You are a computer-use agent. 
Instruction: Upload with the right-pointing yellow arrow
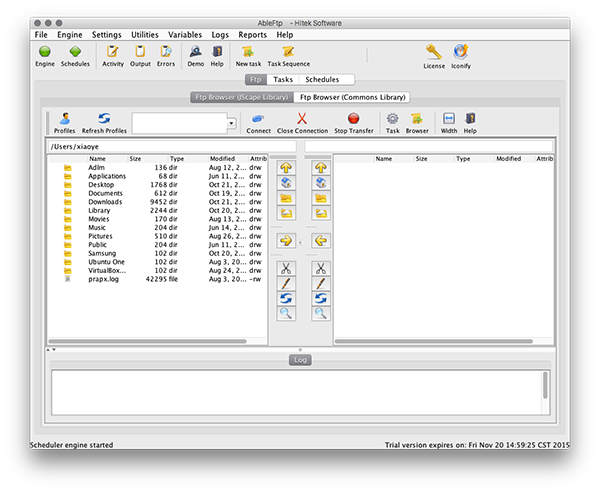coord(286,241)
